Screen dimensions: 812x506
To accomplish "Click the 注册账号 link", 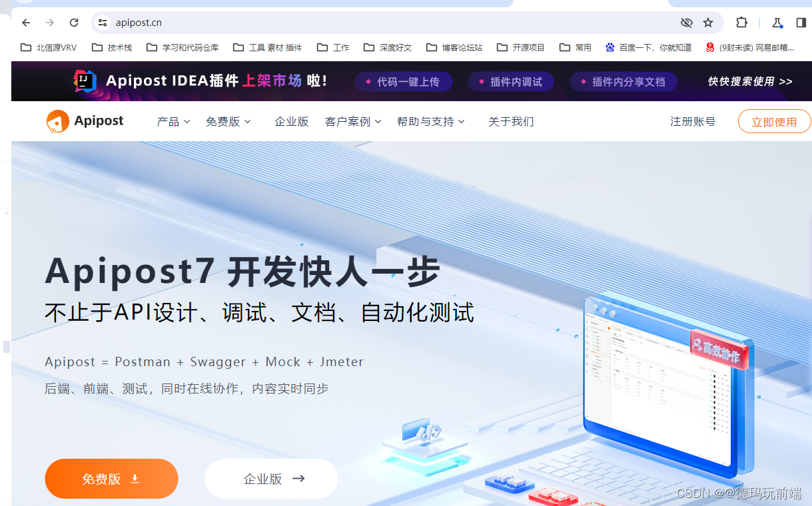I will tap(693, 121).
